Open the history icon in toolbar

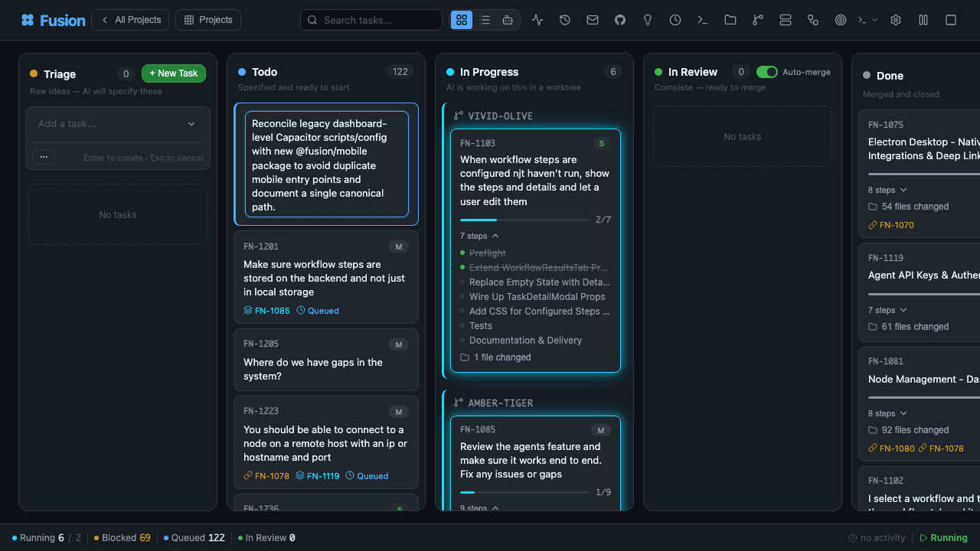565,20
